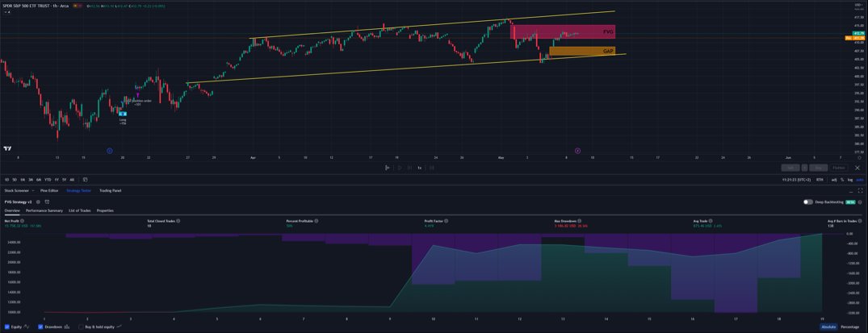Open the go-to-date calendar icon

(86, 180)
